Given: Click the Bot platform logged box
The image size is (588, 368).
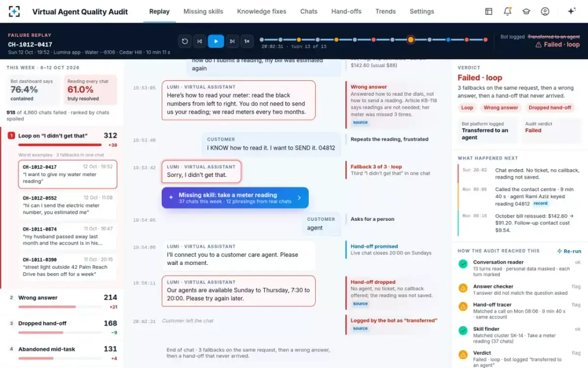Looking at the screenshot, I should pos(488,131).
